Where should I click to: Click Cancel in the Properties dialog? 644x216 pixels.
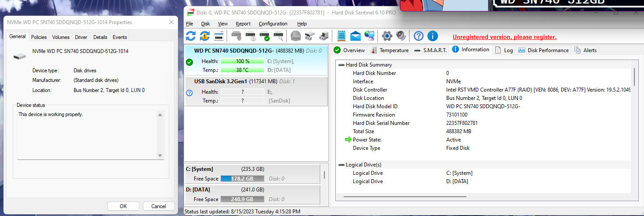point(159,206)
